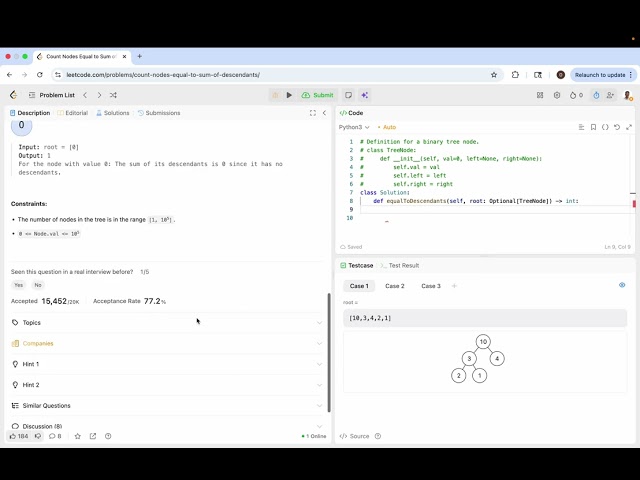Run the code with play button
The image size is (640, 480).
[289, 95]
